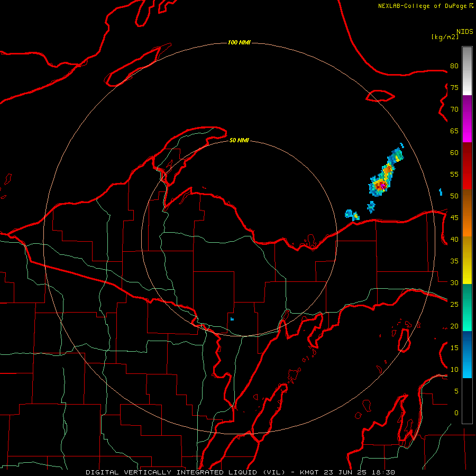
Task: Click the 0 value on color scale
Action: (x=456, y=413)
